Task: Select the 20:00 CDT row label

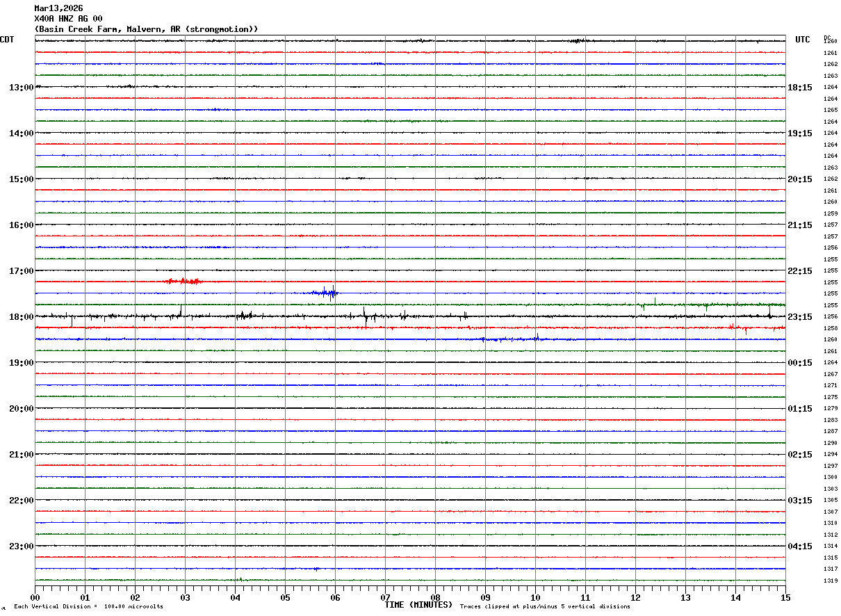Action: click(22, 409)
